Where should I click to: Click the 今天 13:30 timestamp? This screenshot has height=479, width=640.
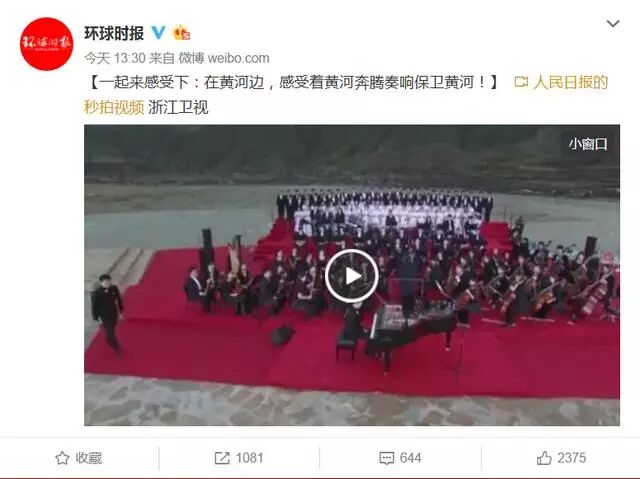115,58
